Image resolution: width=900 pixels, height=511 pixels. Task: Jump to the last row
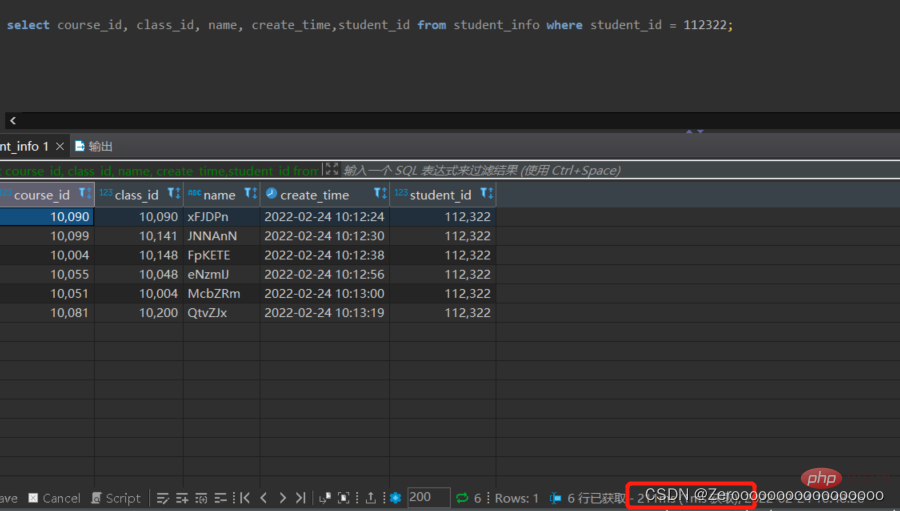(x=301, y=498)
